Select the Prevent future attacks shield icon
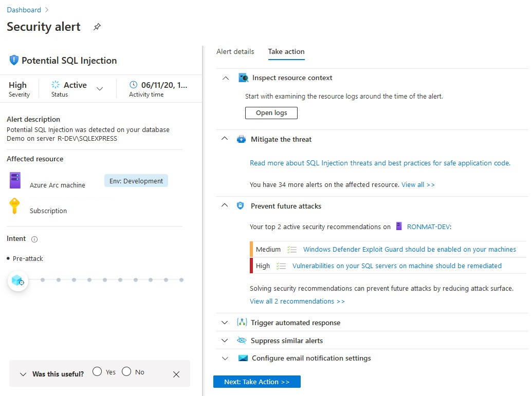The height and width of the screenshot is (396, 532). click(x=241, y=206)
